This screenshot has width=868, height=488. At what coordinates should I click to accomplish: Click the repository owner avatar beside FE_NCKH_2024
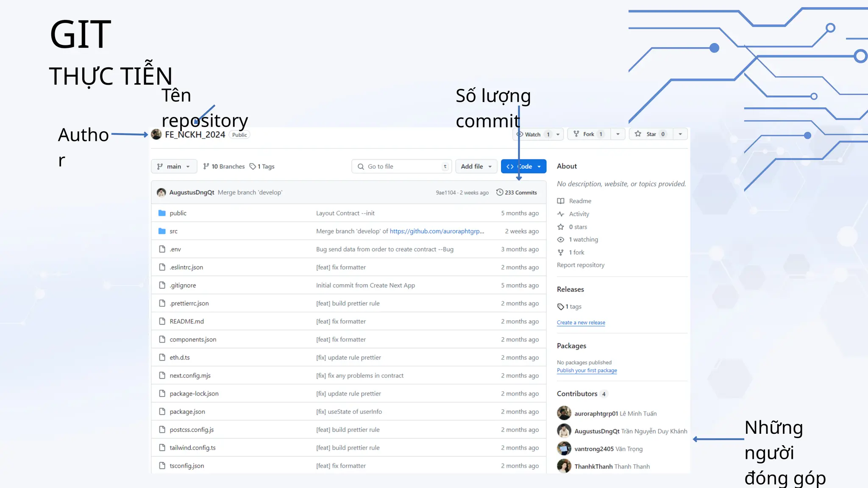point(156,134)
